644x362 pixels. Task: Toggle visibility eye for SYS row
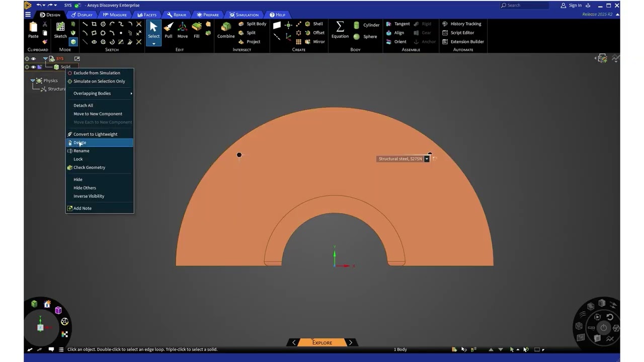pos(34,59)
